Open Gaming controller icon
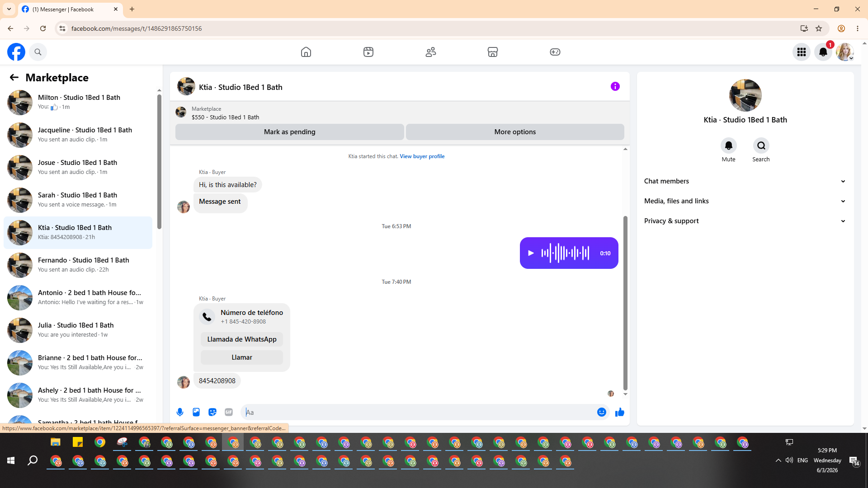Viewport: 868px width, 488px height. pos(555,52)
